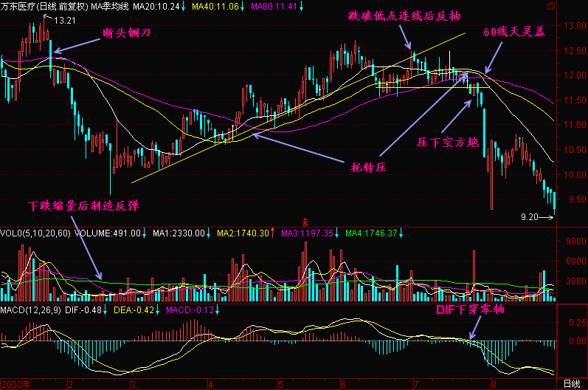This screenshot has height=390, width=588.
Task: Click the 13.21 high price marker
Action: coord(65,20)
